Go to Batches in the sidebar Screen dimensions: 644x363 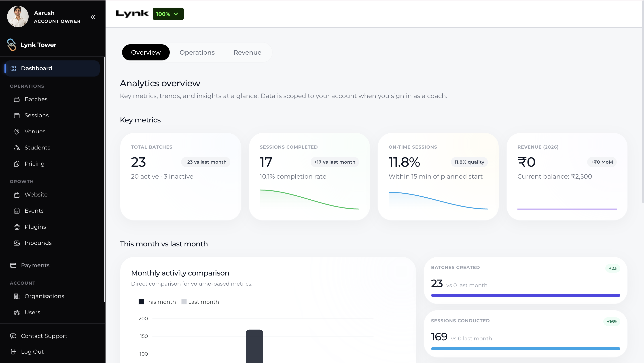pyautogui.click(x=36, y=99)
